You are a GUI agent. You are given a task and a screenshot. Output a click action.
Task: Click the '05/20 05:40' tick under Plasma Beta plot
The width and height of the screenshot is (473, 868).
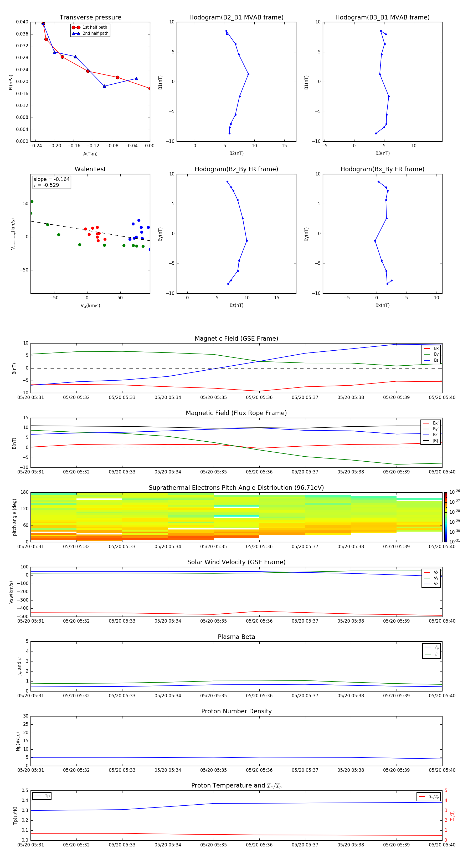click(442, 695)
